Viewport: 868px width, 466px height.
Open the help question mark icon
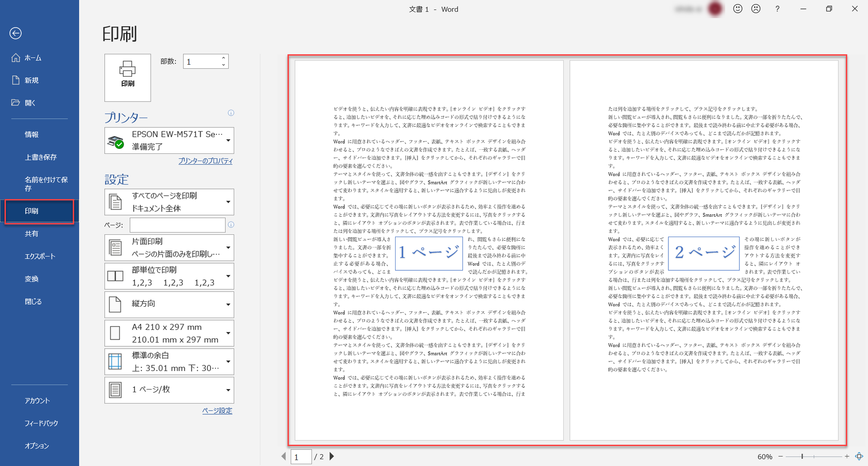click(778, 9)
